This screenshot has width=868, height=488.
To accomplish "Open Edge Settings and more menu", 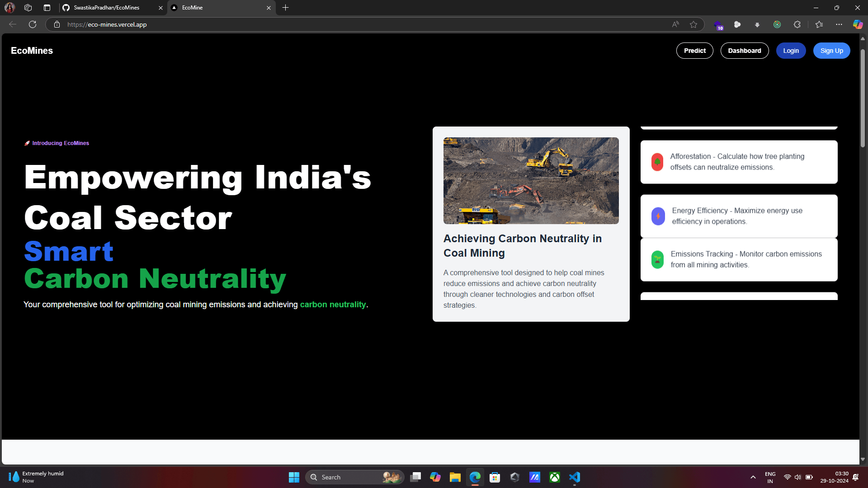I will pyautogui.click(x=839, y=24).
